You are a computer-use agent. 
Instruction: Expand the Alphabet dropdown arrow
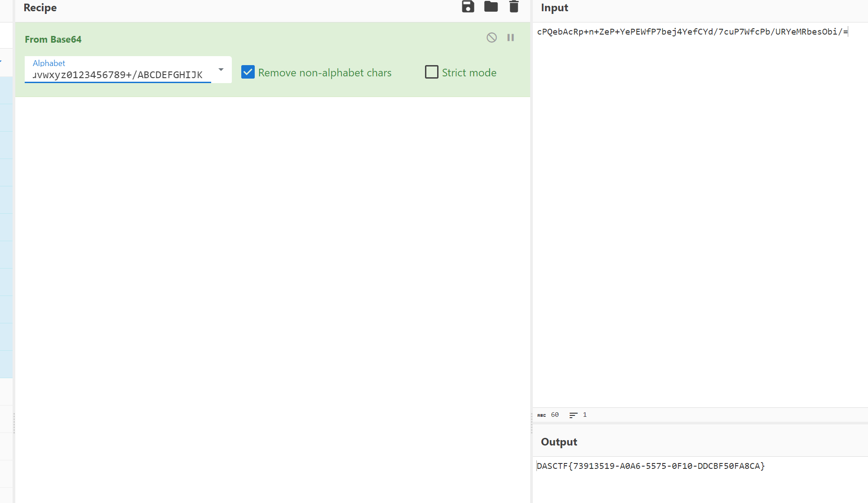(x=221, y=70)
